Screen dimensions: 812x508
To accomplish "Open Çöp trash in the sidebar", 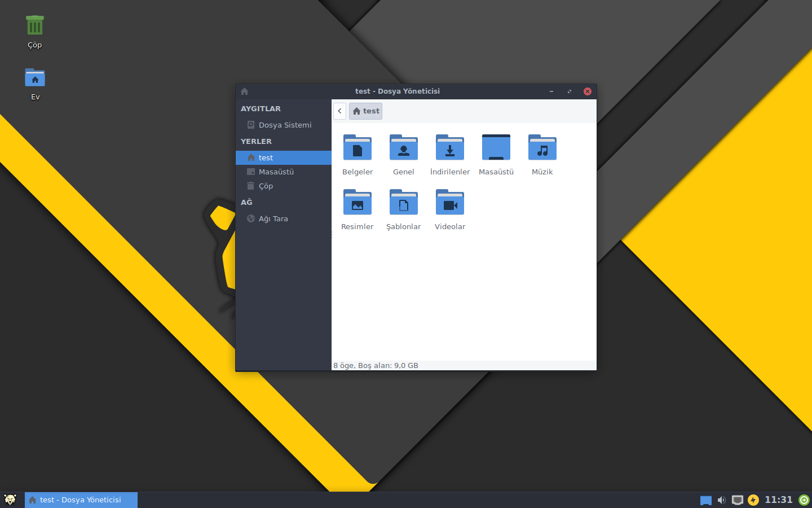I will [284, 186].
